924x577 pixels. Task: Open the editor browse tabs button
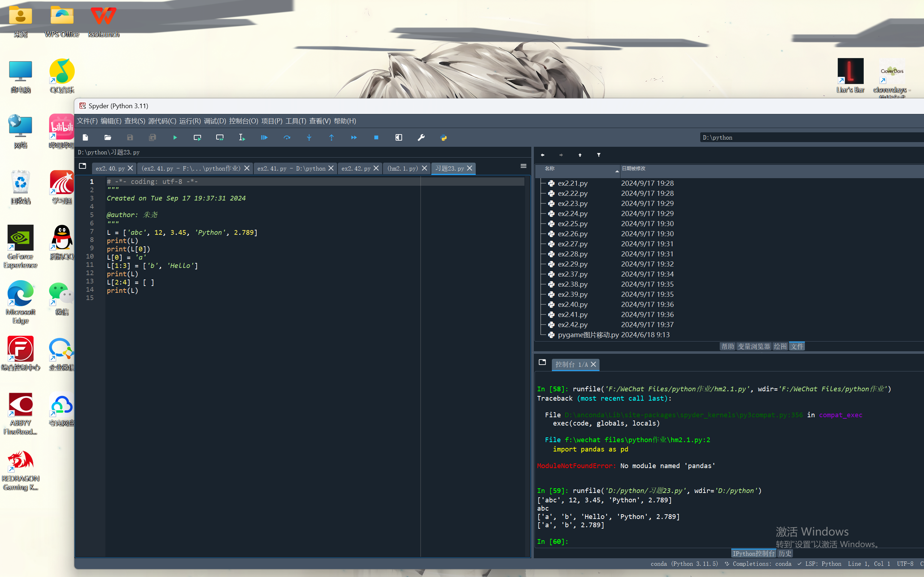pyautogui.click(x=82, y=166)
